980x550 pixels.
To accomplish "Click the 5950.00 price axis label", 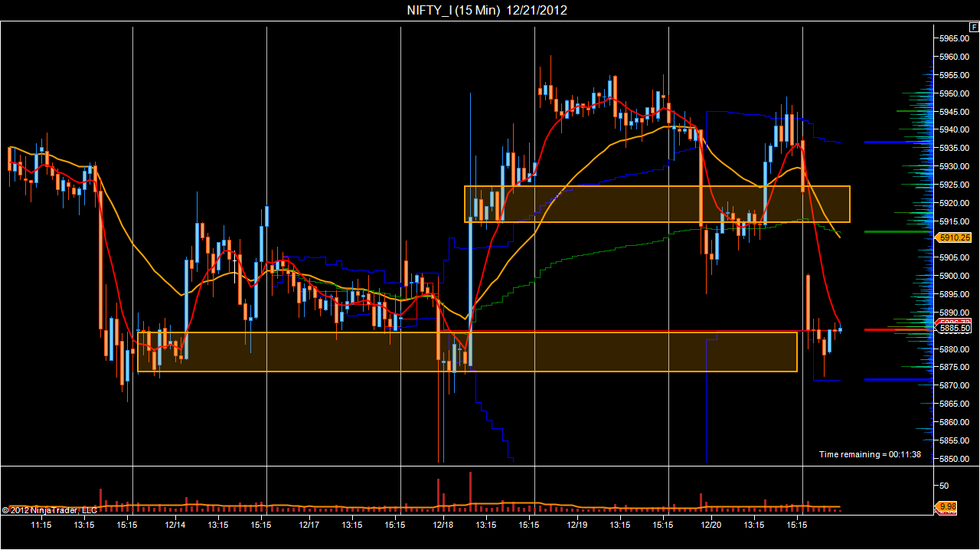I will [955, 93].
